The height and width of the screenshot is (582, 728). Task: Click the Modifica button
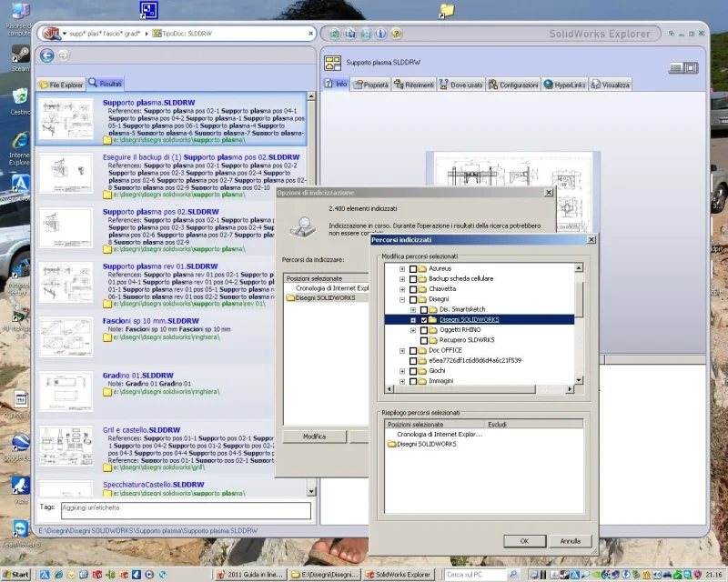[314, 436]
